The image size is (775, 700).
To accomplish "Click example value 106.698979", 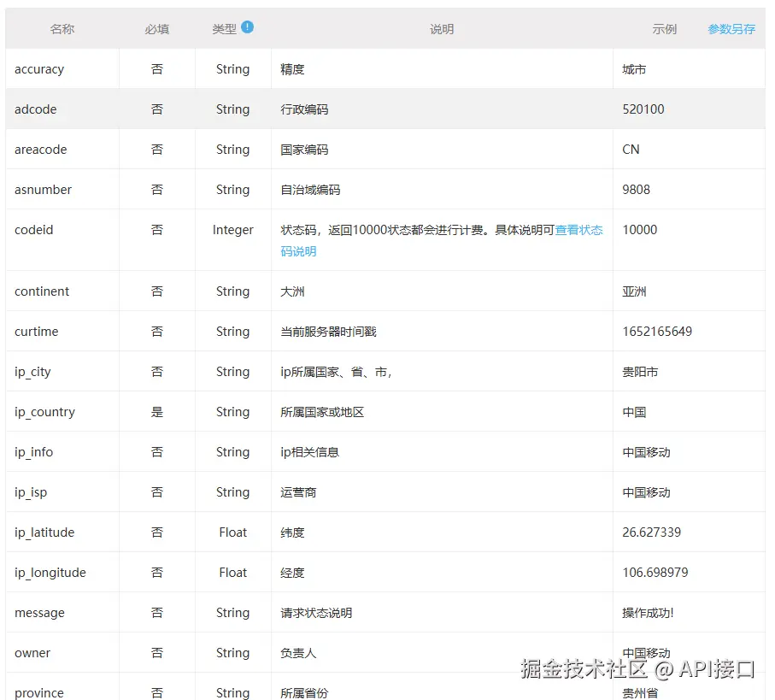I will pos(655,572).
